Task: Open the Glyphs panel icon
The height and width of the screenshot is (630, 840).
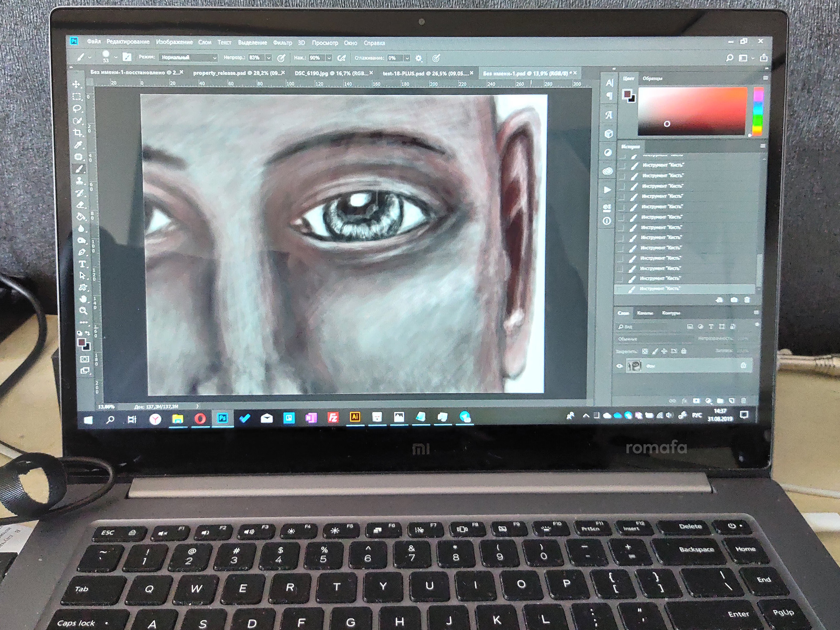Action: pos(609,115)
